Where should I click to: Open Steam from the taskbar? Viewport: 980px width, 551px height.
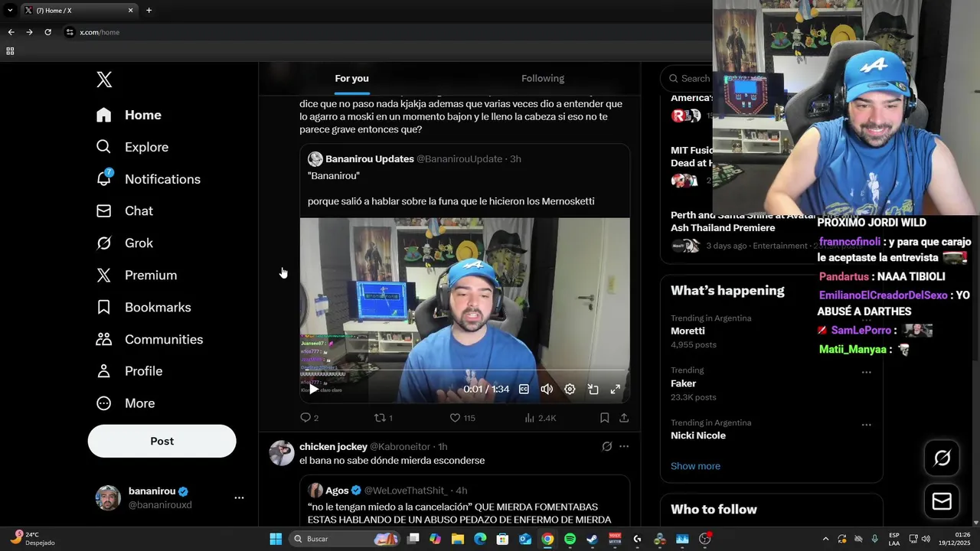[592, 539]
